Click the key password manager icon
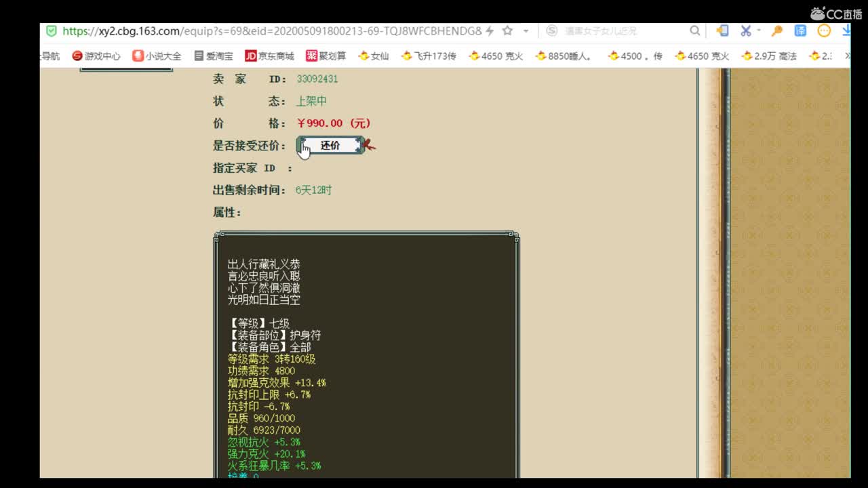The width and height of the screenshot is (868, 488). 777,30
